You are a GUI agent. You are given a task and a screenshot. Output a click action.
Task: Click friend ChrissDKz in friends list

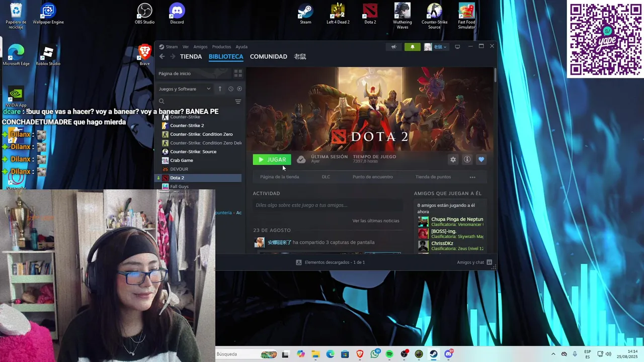(451, 246)
